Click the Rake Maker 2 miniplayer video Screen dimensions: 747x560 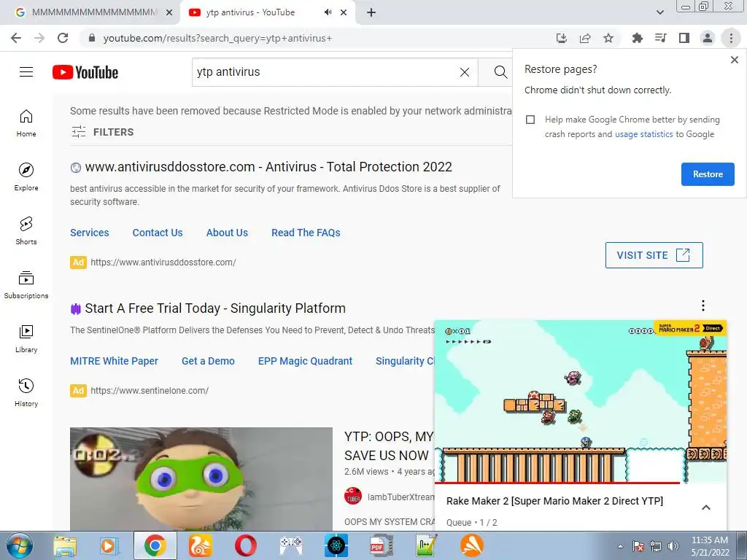(580, 402)
